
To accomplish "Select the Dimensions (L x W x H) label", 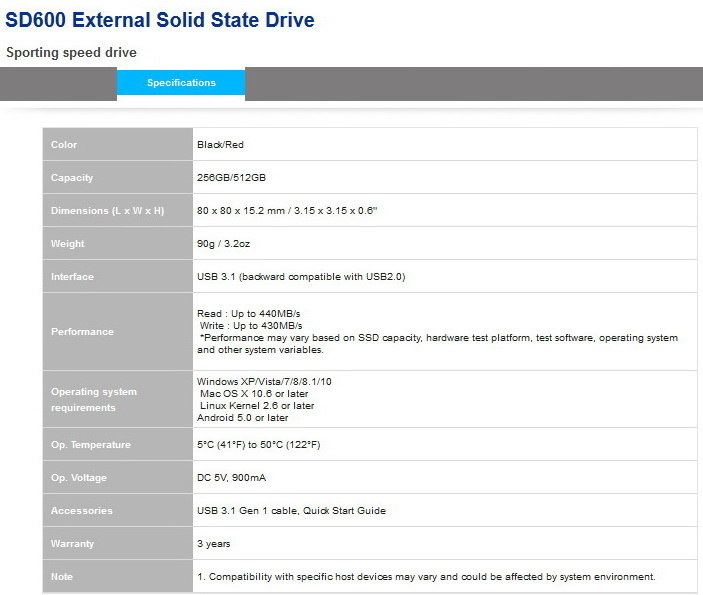I will coord(108,211).
